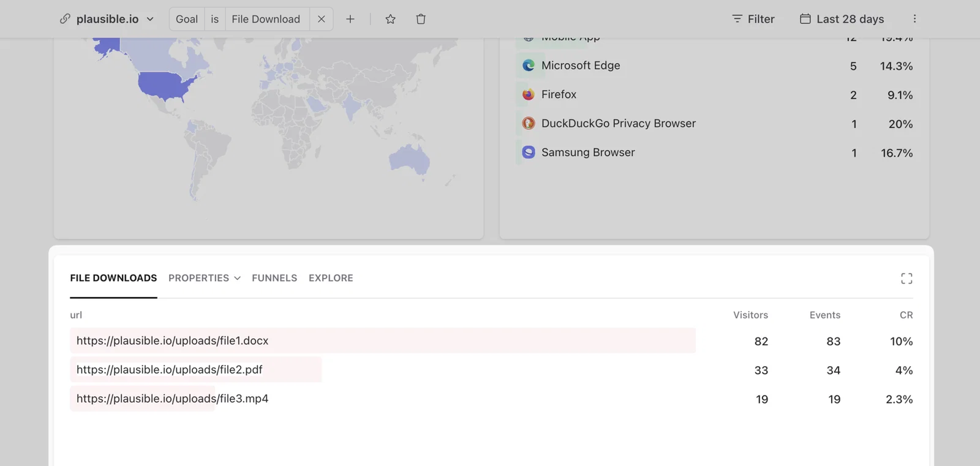Click the 10% CR value for file1.docx
980x466 pixels.
tap(901, 341)
